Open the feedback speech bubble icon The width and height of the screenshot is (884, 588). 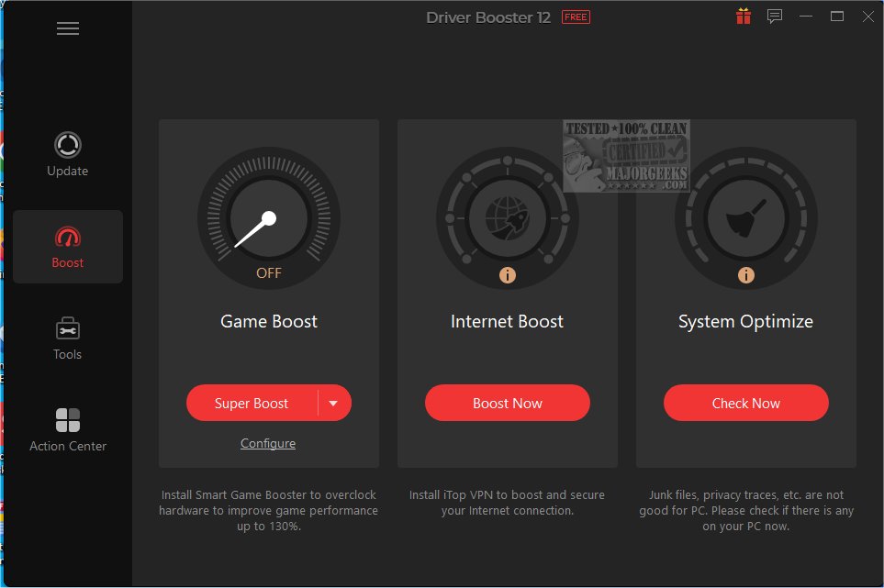pyautogui.click(x=775, y=17)
